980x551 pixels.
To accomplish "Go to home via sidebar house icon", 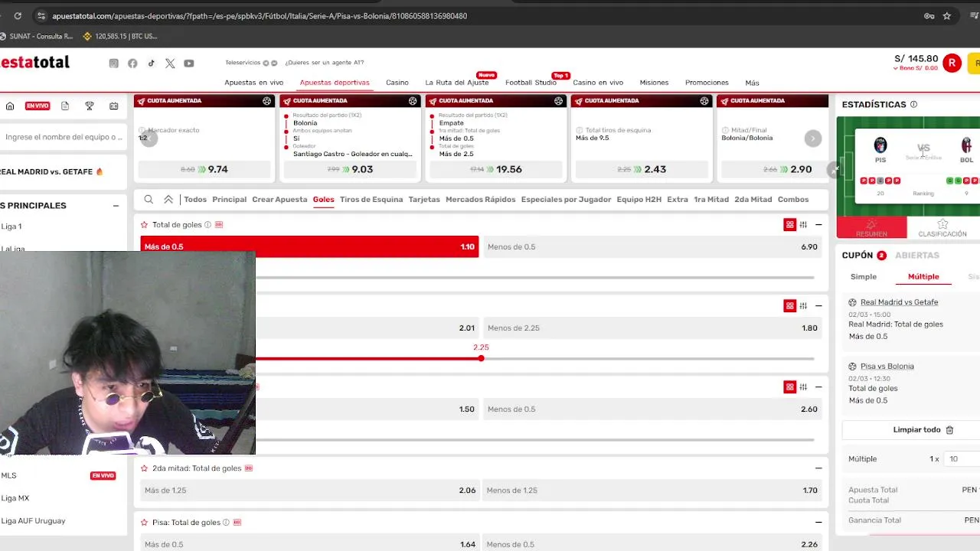I will click(x=10, y=106).
